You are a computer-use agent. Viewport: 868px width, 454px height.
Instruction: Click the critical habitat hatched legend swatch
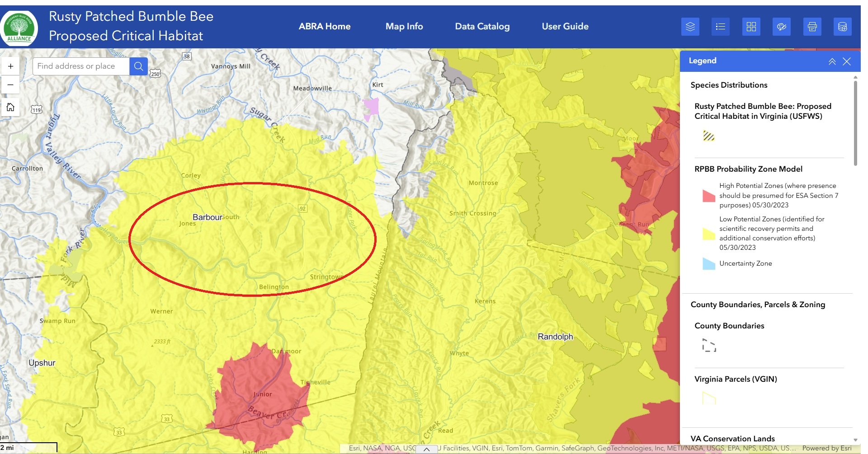tap(708, 136)
